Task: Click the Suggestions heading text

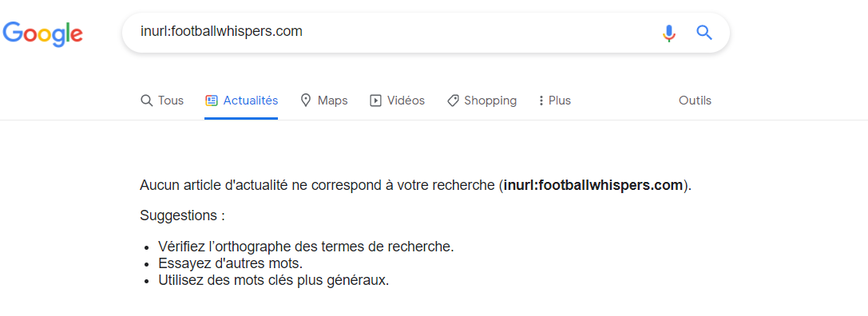Action: (182, 215)
